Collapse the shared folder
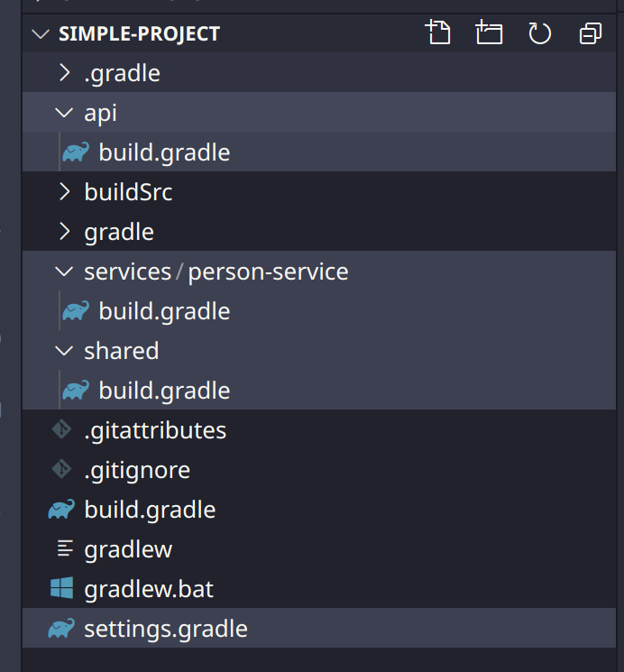This screenshot has height=672, width=624. [x=64, y=351]
